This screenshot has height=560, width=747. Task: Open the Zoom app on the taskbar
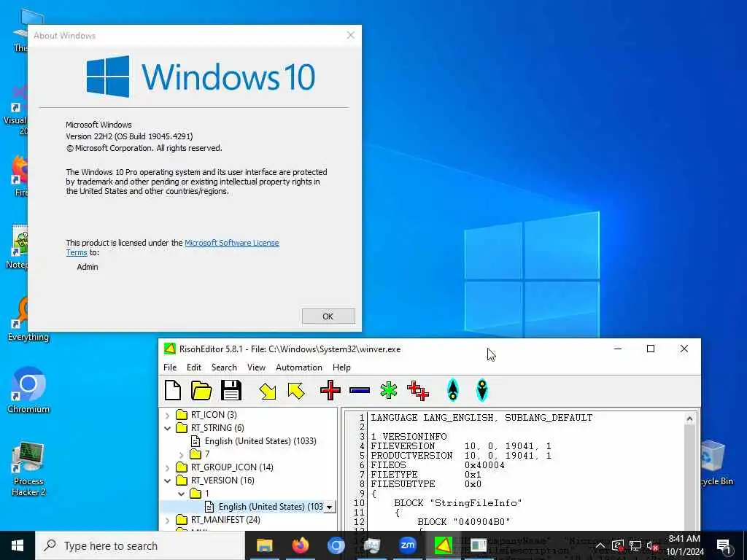(407, 545)
